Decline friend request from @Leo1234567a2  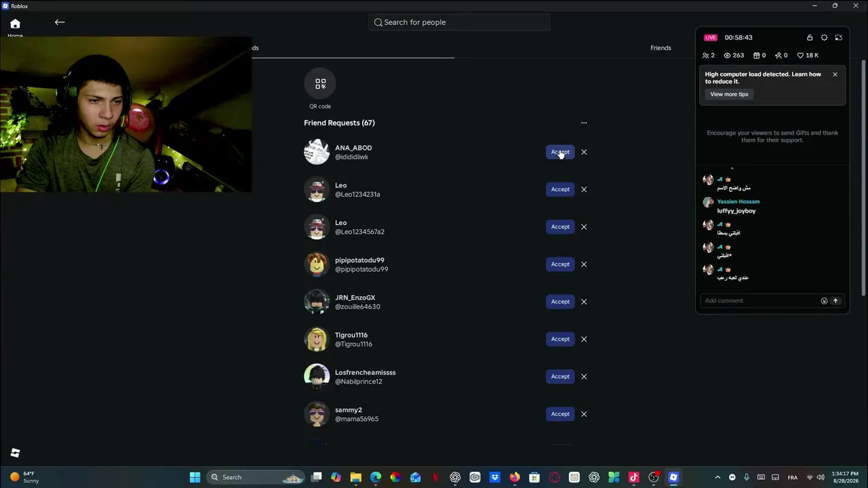pyautogui.click(x=584, y=226)
